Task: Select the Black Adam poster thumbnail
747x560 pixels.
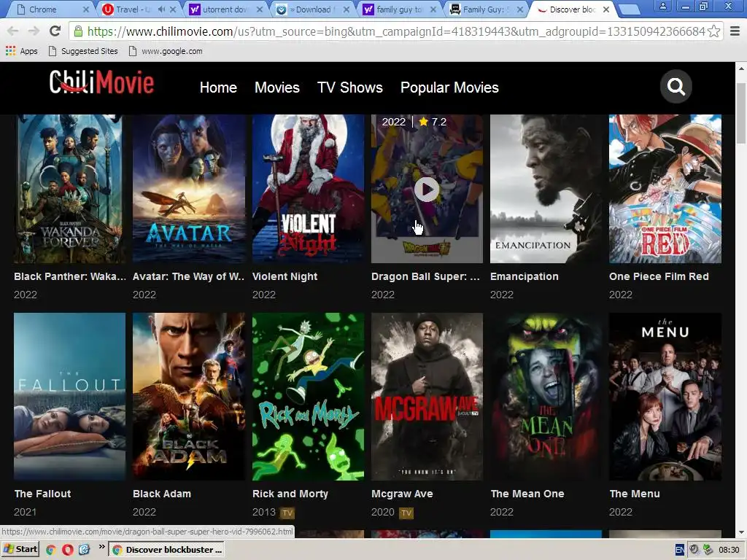Action: [x=189, y=396]
